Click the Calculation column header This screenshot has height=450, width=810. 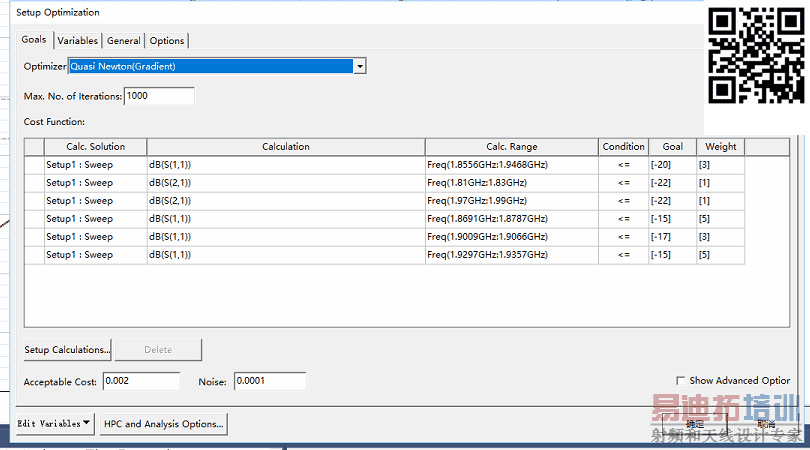[286, 147]
